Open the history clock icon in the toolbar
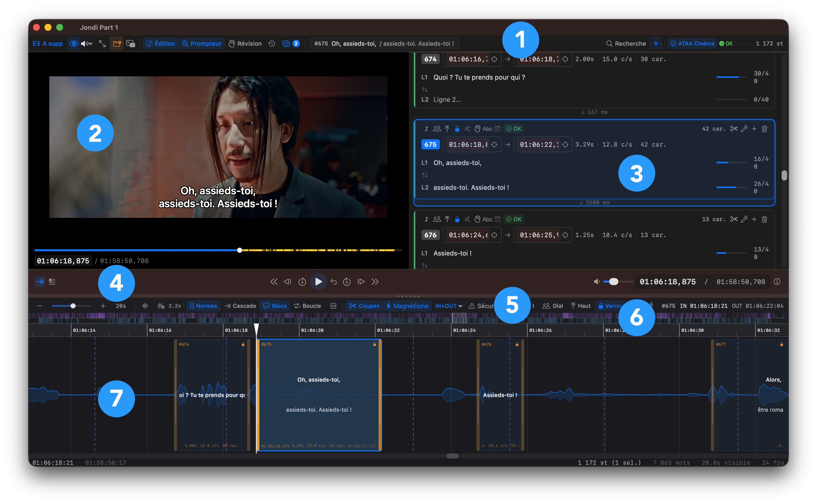Screen dimensions: 817x504 pyautogui.click(x=272, y=43)
